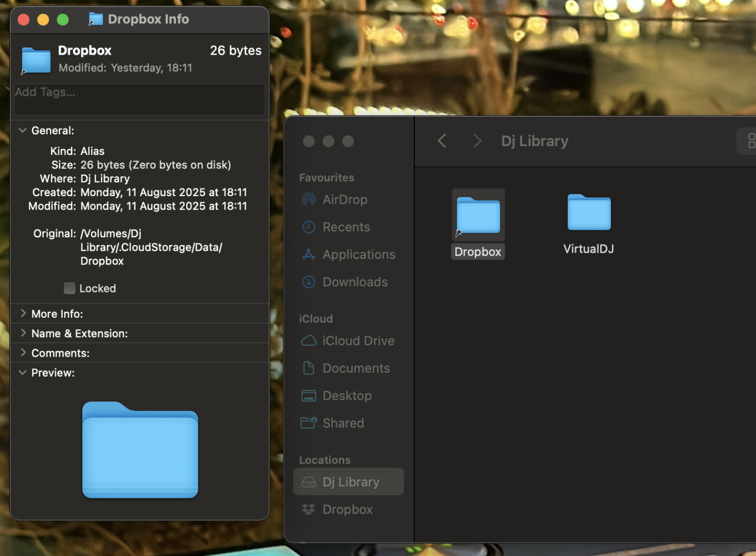This screenshot has width=756, height=556.
Task: Go back in the Dj Library Finder window
Action: [x=442, y=141]
